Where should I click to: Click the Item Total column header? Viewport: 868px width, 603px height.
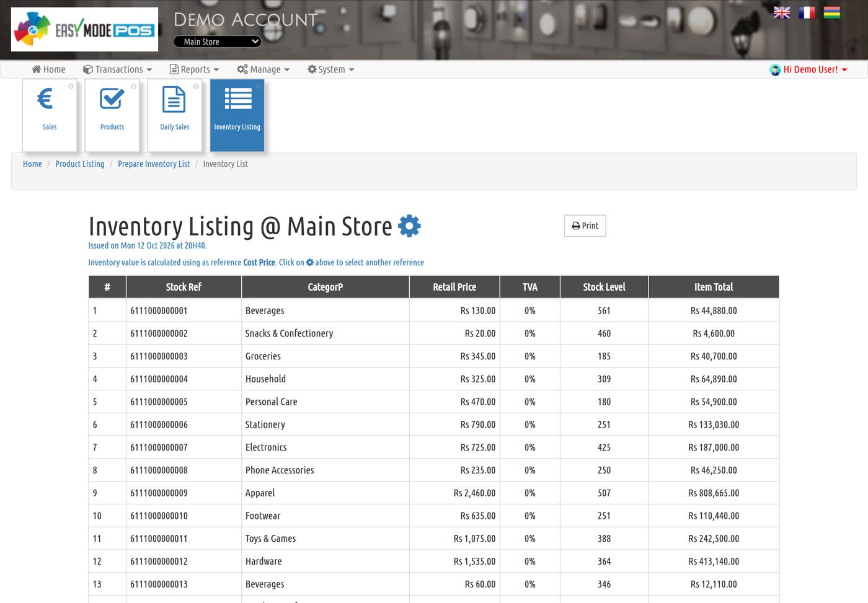[x=714, y=287]
